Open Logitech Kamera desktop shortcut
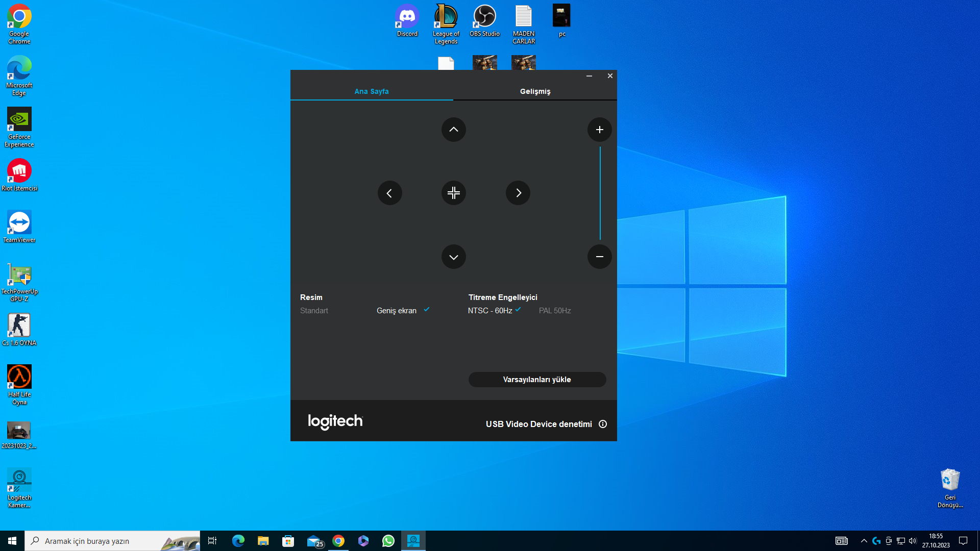 click(19, 488)
